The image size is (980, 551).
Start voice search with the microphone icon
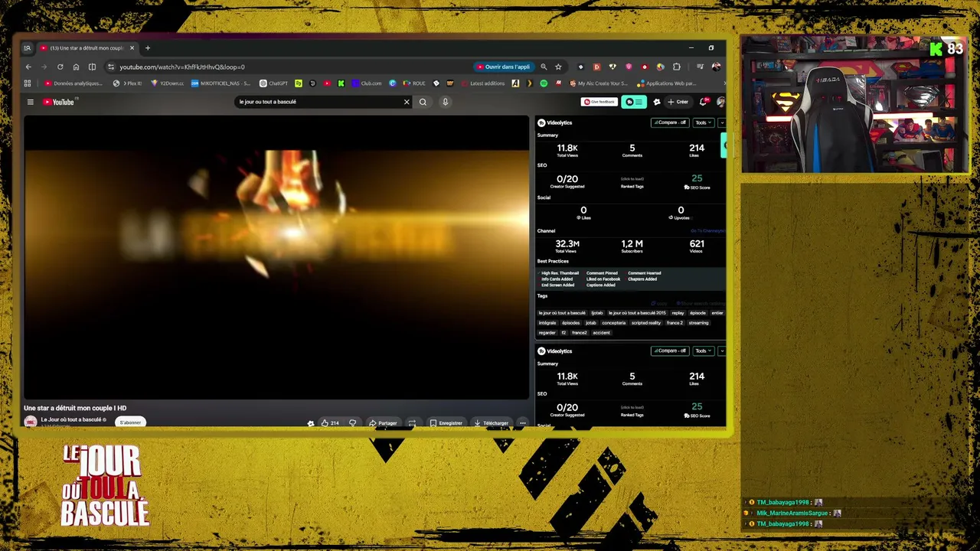coord(445,102)
